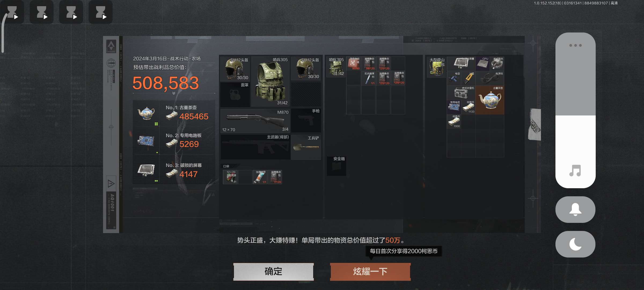Click the first SH12头盔 helmet icon

click(235, 69)
